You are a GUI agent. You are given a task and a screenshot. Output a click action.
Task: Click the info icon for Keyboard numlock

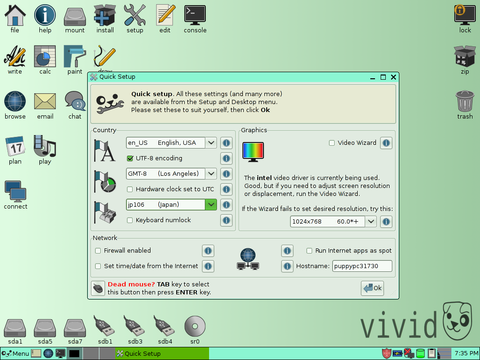[x=226, y=220]
